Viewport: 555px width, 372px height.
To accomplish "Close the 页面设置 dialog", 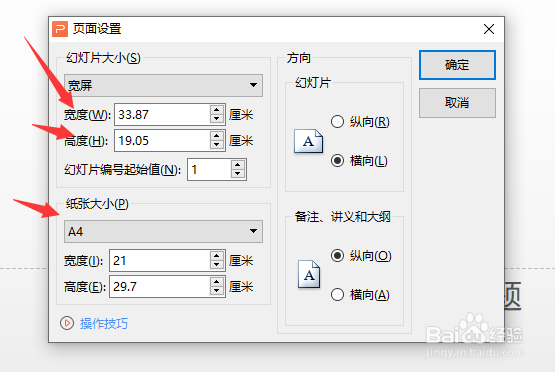I will pyautogui.click(x=489, y=29).
